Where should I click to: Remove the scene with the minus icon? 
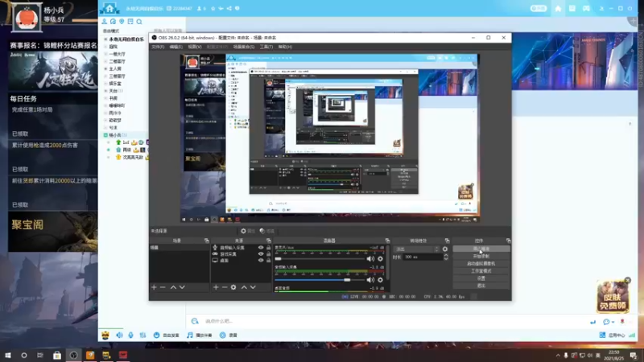pyautogui.click(x=163, y=287)
